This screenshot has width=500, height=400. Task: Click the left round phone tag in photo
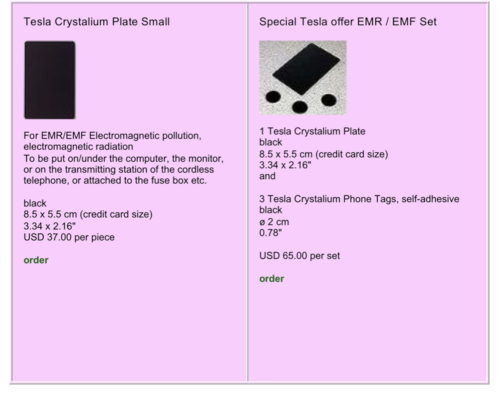[273, 97]
